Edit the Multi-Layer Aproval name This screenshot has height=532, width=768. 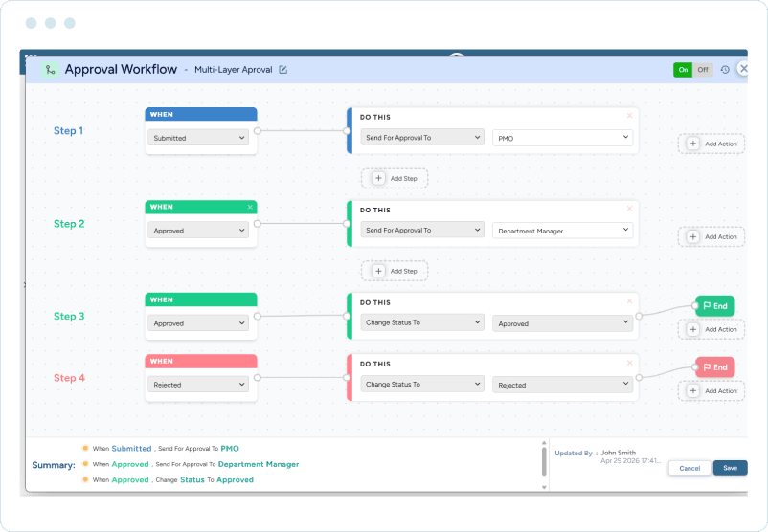tap(283, 70)
